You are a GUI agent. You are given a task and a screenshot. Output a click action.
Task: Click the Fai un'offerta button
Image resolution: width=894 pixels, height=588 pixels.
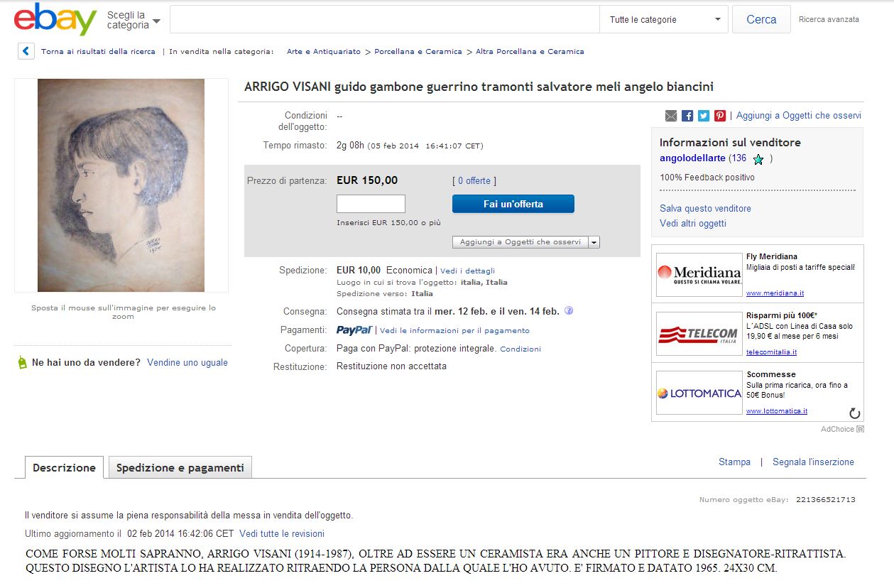click(x=513, y=204)
